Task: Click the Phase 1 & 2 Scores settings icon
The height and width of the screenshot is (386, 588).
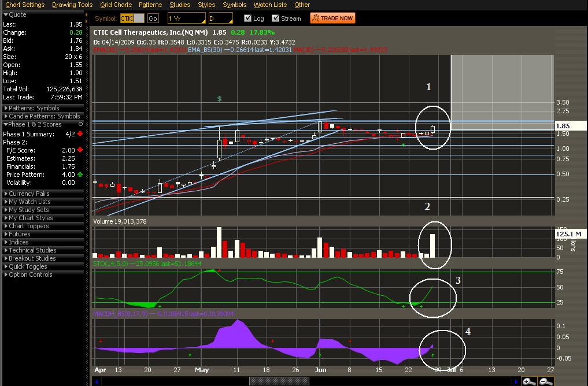Action: tap(80, 124)
